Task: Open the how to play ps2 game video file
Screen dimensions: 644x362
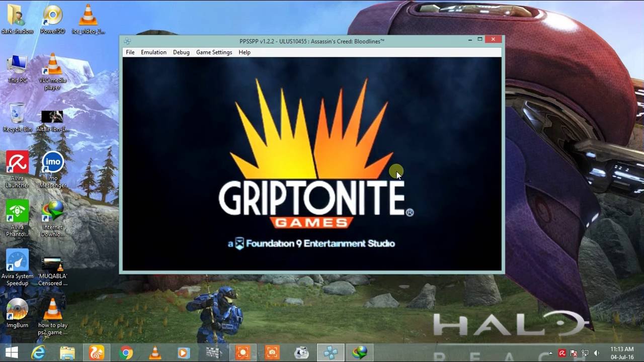Action: (53, 317)
